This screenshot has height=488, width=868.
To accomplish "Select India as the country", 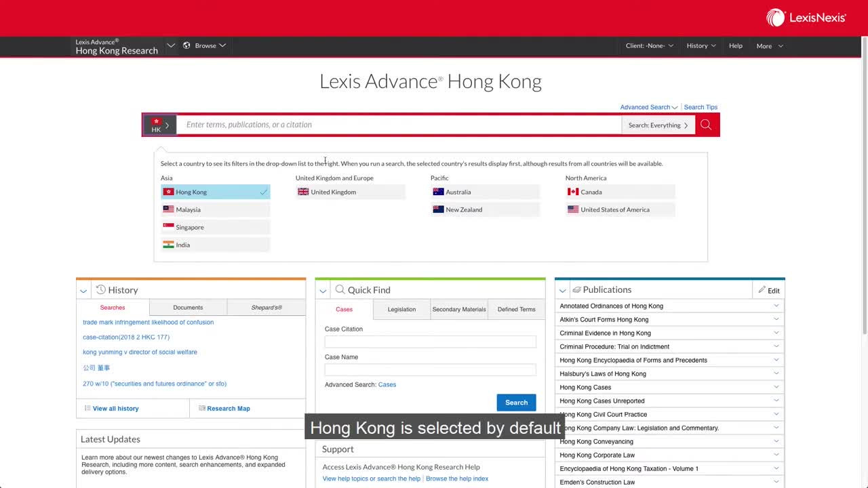I will [x=216, y=245].
